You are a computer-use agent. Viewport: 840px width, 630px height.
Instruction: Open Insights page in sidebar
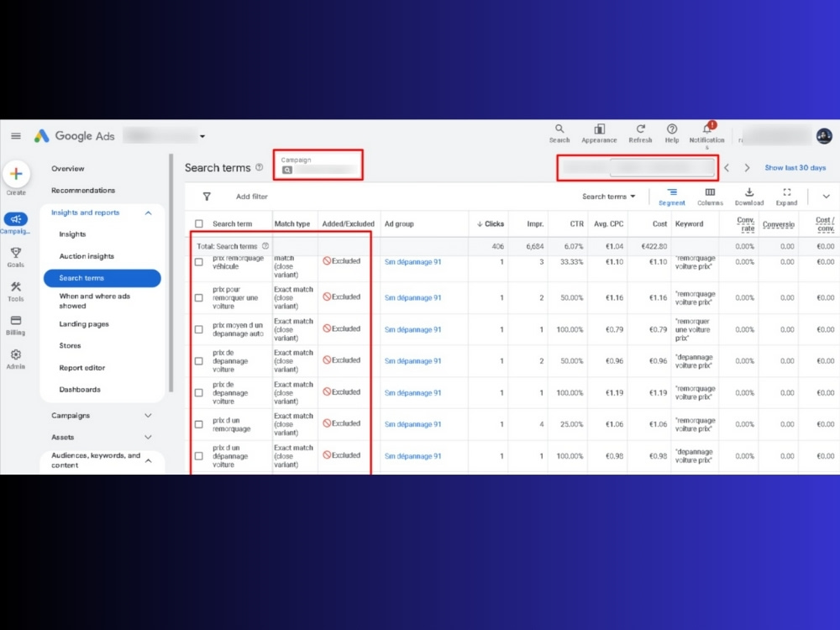(72, 234)
